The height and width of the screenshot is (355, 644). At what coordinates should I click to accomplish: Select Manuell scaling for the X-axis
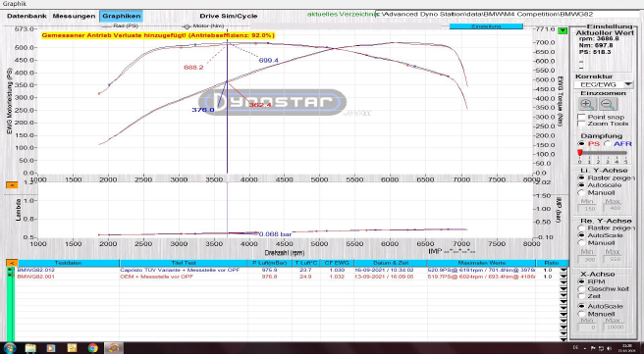click(581, 314)
